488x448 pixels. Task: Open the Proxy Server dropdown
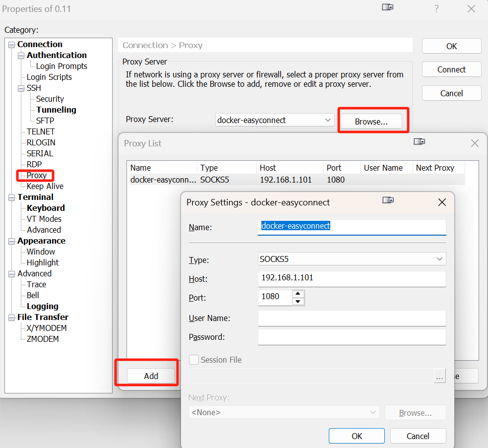tap(327, 120)
